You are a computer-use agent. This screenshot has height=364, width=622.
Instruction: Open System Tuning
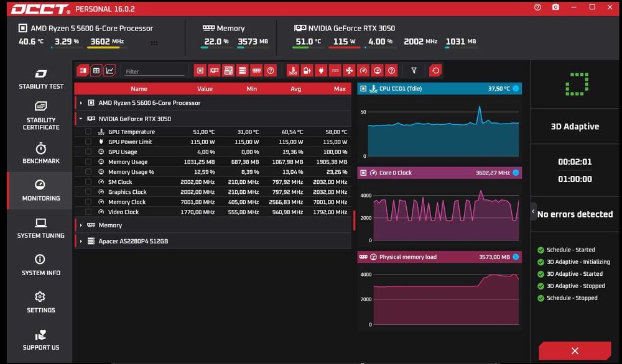point(41,228)
